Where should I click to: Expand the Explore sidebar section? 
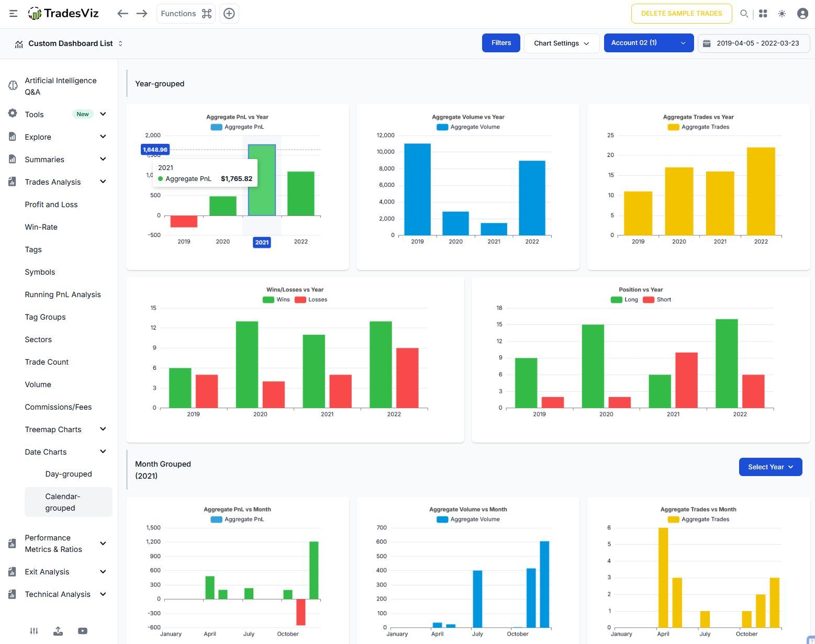click(x=103, y=137)
